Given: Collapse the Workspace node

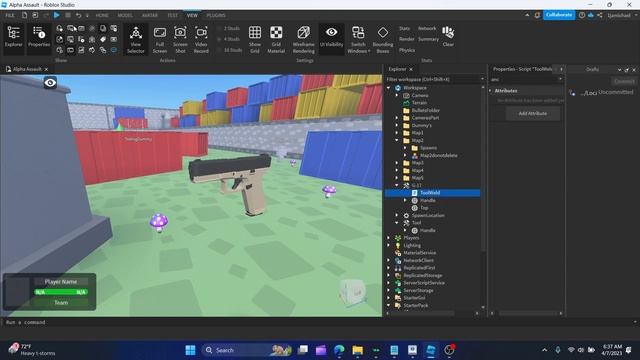Looking at the screenshot, I should tap(389, 88).
